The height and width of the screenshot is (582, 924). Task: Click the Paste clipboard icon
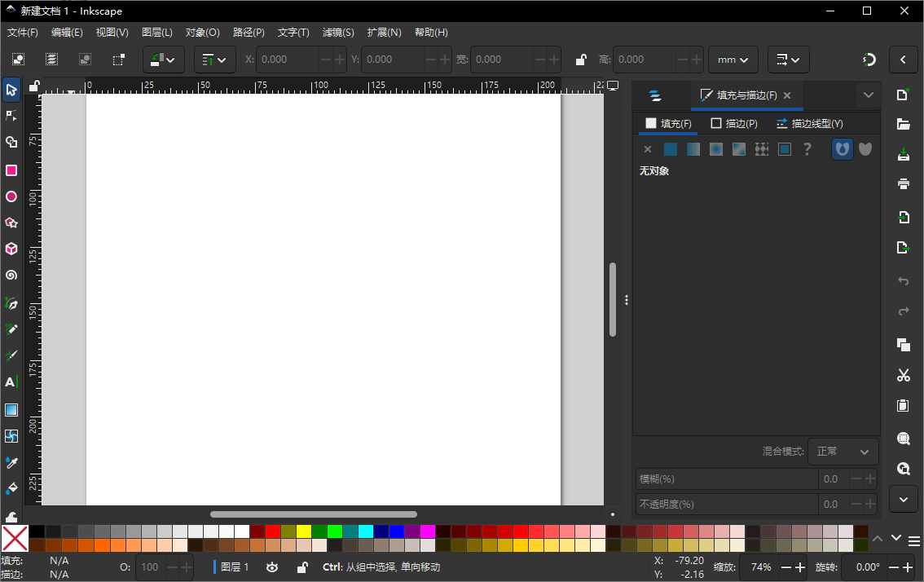903,405
